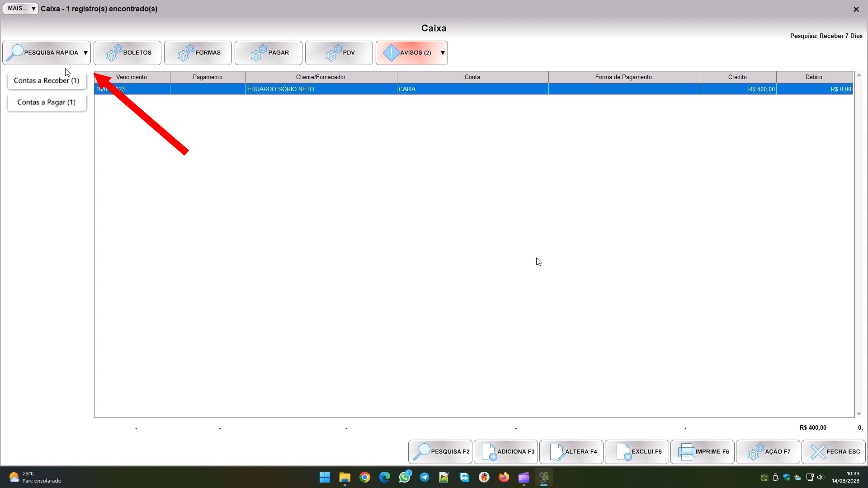The height and width of the screenshot is (488, 868).
Task: Select Contas a Receber (1) menu entry
Action: (x=47, y=80)
